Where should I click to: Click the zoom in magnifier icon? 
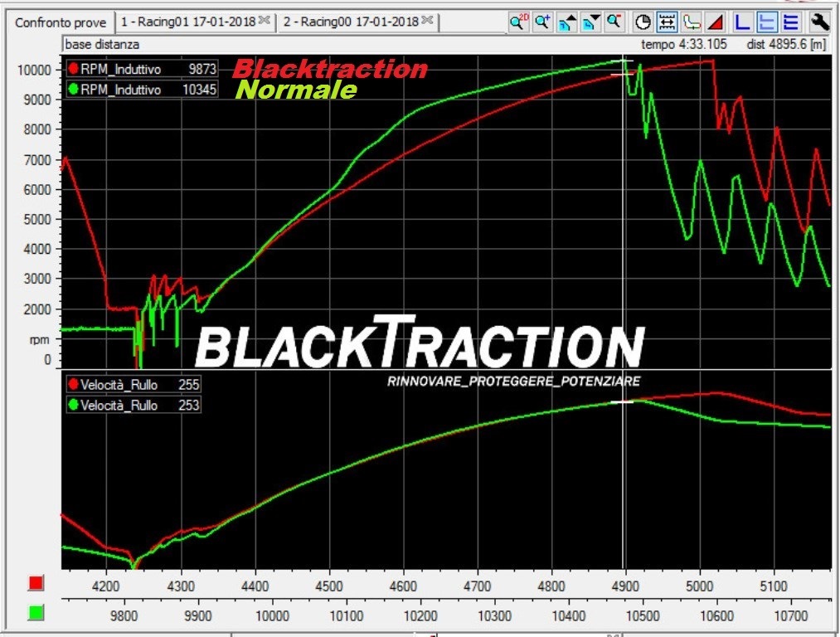[x=542, y=22]
